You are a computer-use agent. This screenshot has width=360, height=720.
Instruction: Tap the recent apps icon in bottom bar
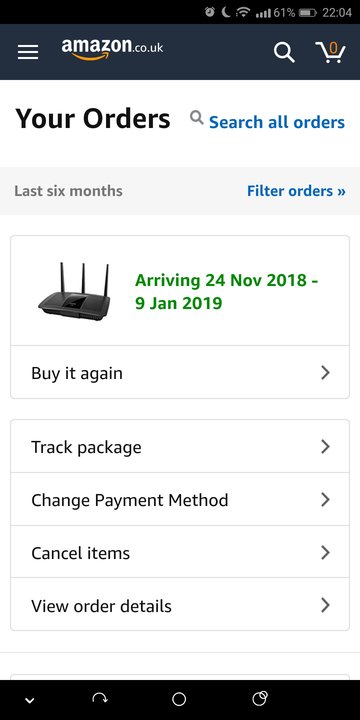260,698
